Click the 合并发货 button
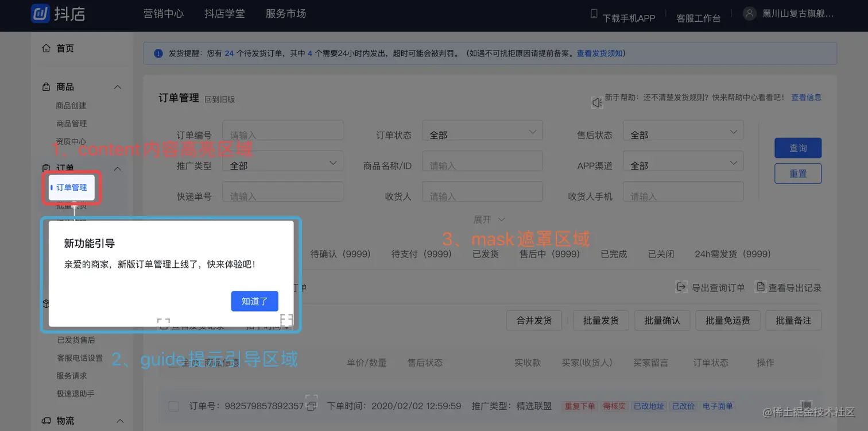Image resolution: width=868 pixels, height=431 pixels. [x=534, y=321]
